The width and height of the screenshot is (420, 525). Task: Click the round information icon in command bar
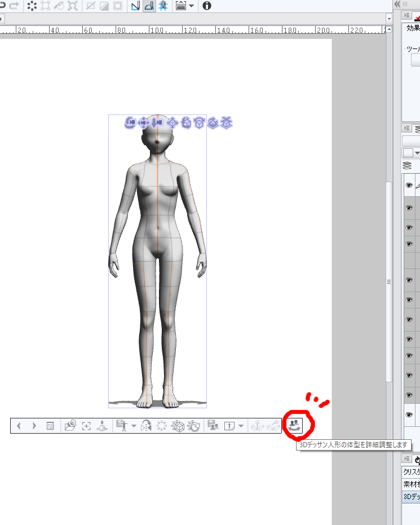[207, 6]
